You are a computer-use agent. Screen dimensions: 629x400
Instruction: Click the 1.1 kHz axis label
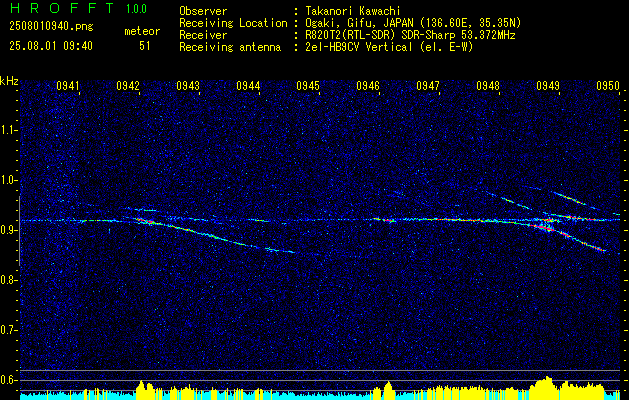click(x=8, y=130)
